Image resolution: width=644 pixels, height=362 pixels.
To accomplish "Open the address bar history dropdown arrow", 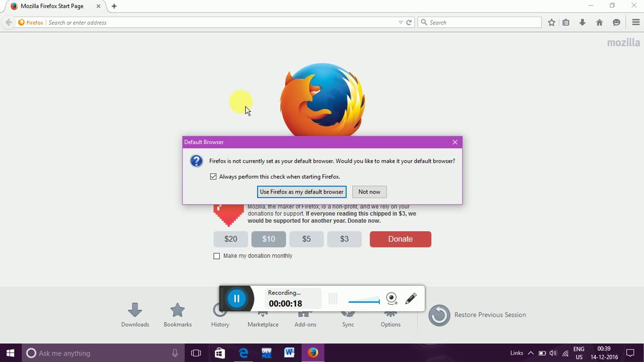I will (x=400, y=22).
